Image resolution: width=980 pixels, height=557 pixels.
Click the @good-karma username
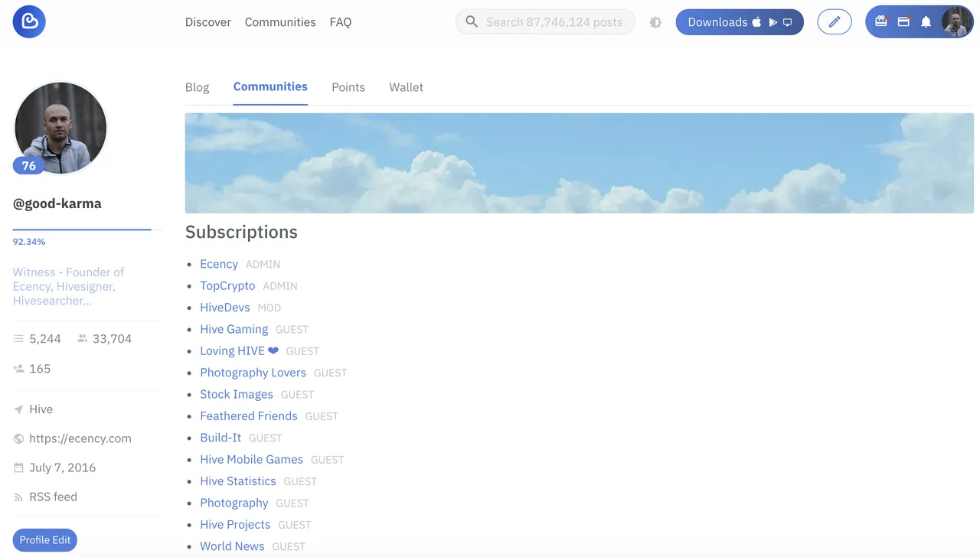tap(57, 204)
